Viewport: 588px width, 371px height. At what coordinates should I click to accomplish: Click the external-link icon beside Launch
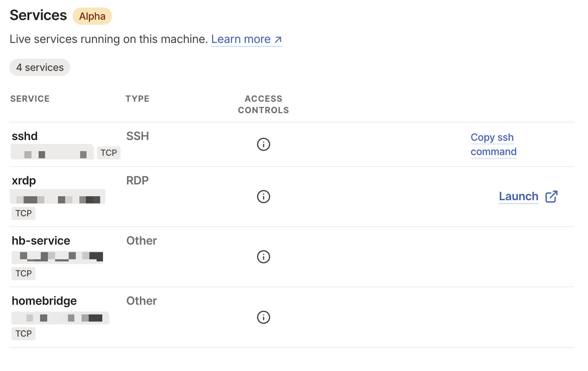pyautogui.click(x=551, y=197)
